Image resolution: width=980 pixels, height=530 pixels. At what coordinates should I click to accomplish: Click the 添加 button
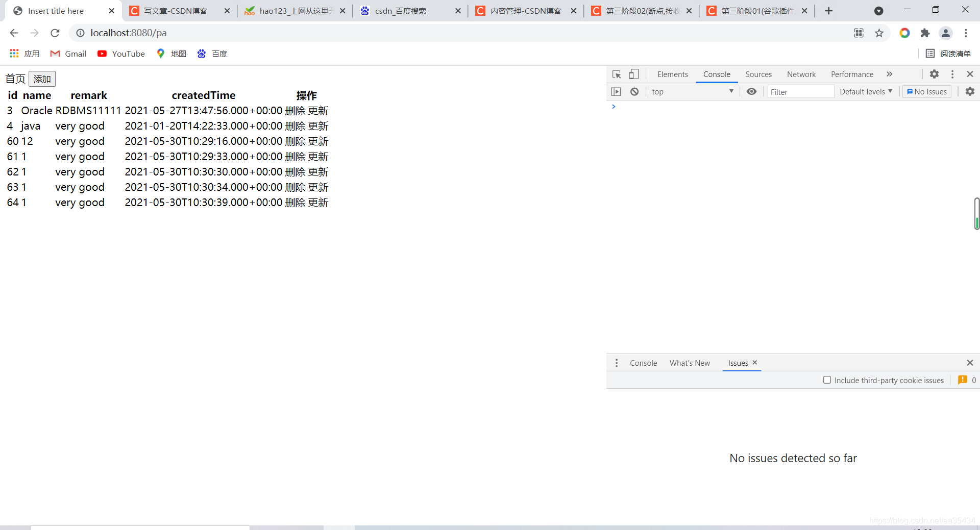pos(42,79)
